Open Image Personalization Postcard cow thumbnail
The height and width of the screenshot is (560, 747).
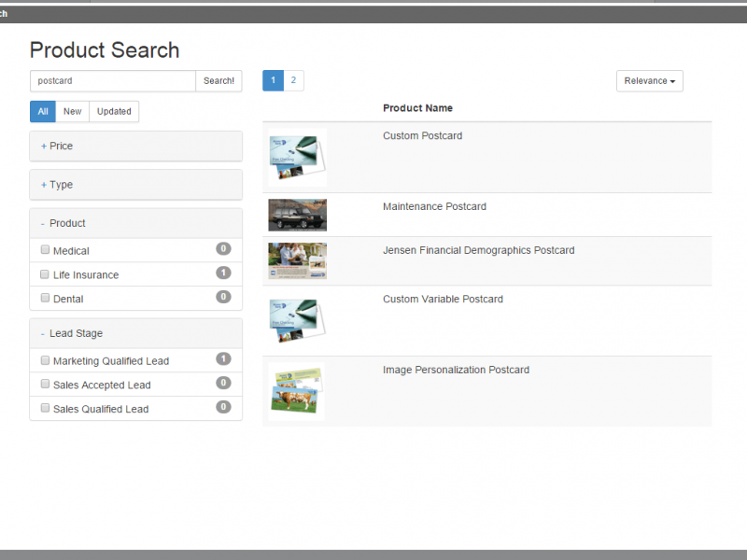[x=296, y=391]
